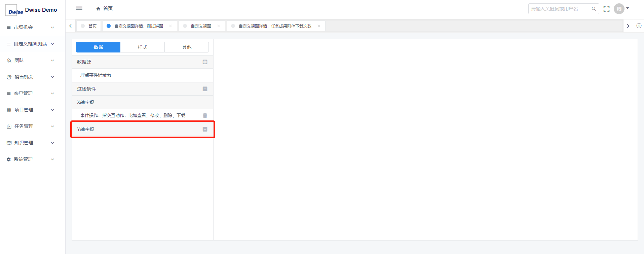644x254 pixels.
Task: Expand the 系统管理 sidebar menu
Action: 30,159
